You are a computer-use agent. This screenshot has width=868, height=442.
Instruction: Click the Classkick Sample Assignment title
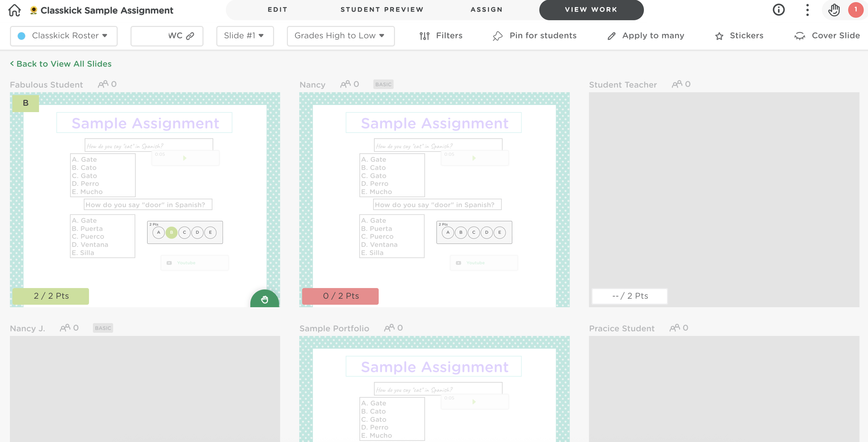(x=107, y=10)
